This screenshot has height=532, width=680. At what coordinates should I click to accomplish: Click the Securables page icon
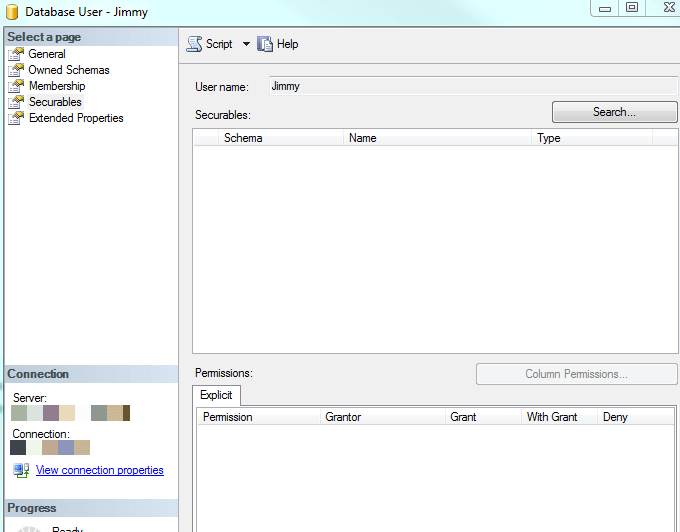click(16, 102)
